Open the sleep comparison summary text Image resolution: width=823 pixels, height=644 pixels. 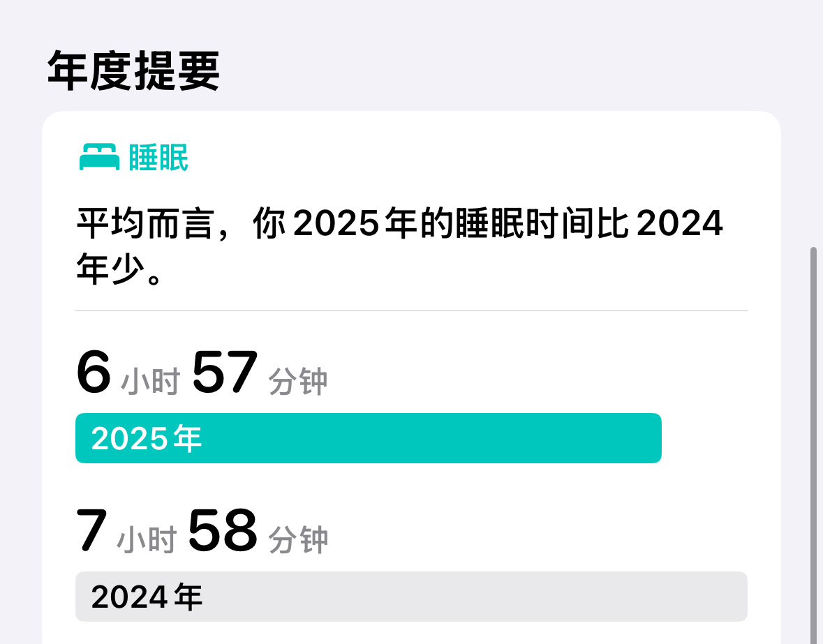click(x=400, y=246)
